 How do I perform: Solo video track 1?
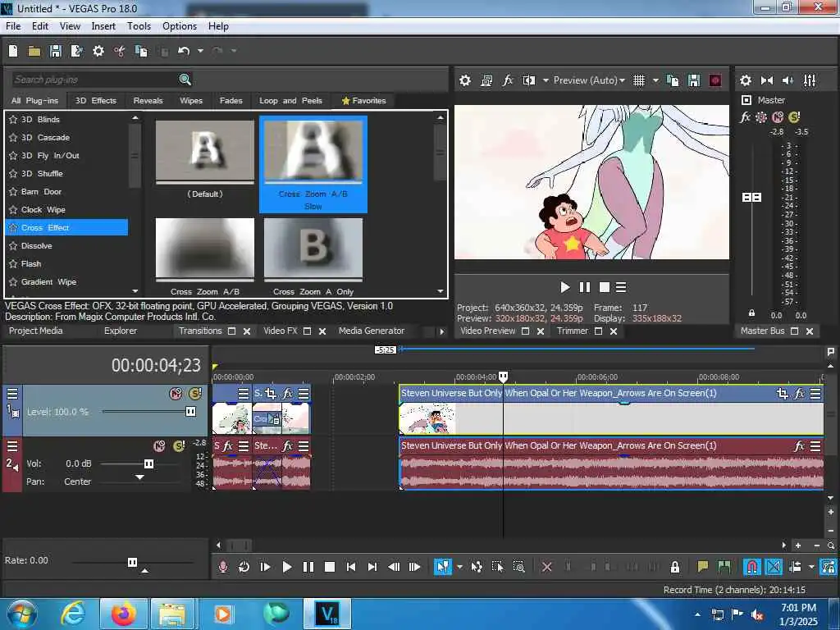click(195, 394)
